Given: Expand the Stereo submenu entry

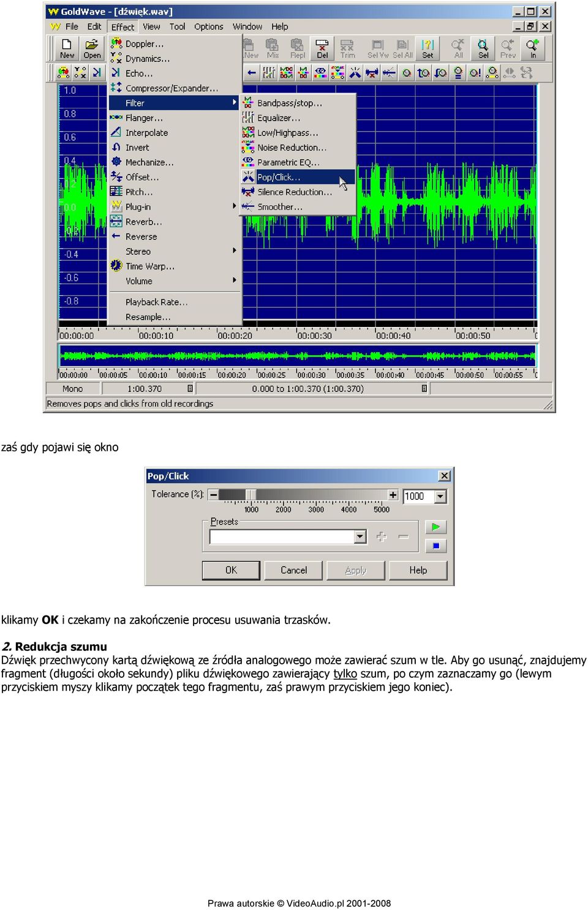Looking at the screenshot, I should click(175, 251).
